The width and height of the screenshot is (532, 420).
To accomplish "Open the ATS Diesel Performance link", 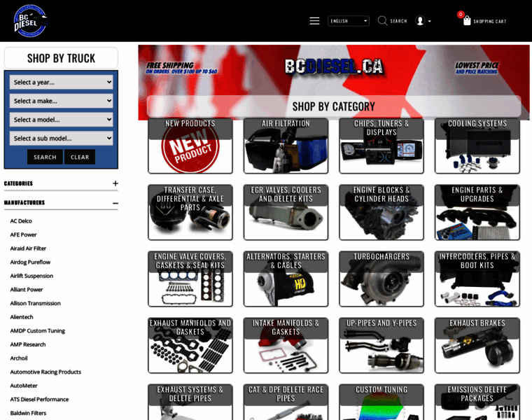I will tap(39, 400).
